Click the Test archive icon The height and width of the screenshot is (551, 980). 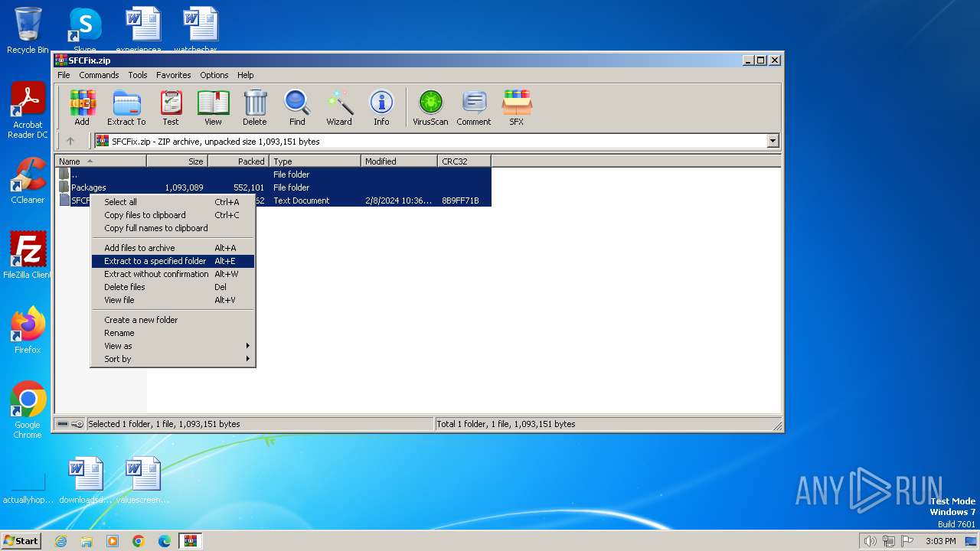(171, 107)
